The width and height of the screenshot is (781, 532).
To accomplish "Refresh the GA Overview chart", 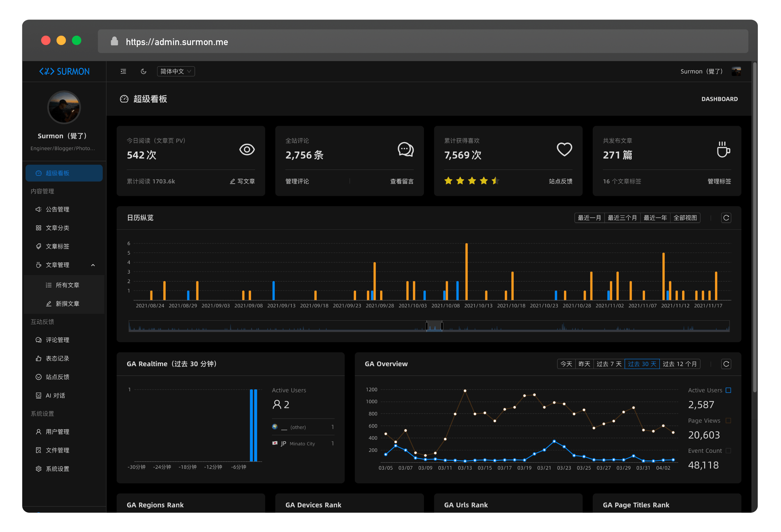I will 726,364.
